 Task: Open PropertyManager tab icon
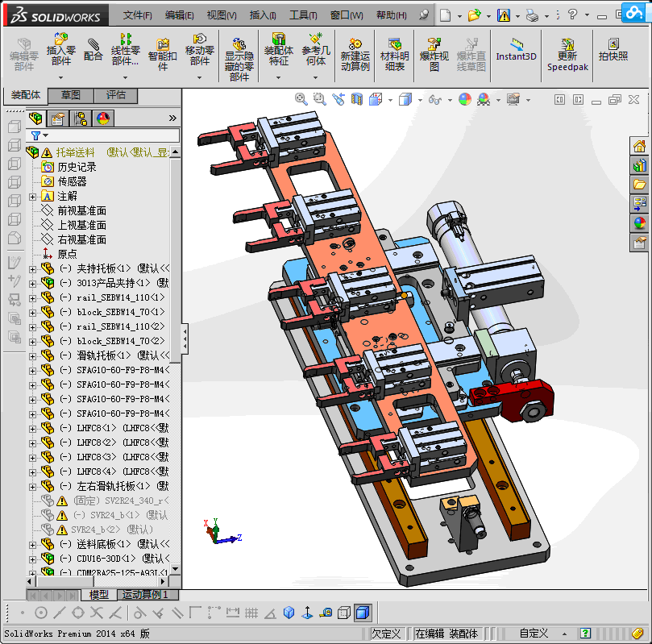pyautogui.click(x=58, y=118)
